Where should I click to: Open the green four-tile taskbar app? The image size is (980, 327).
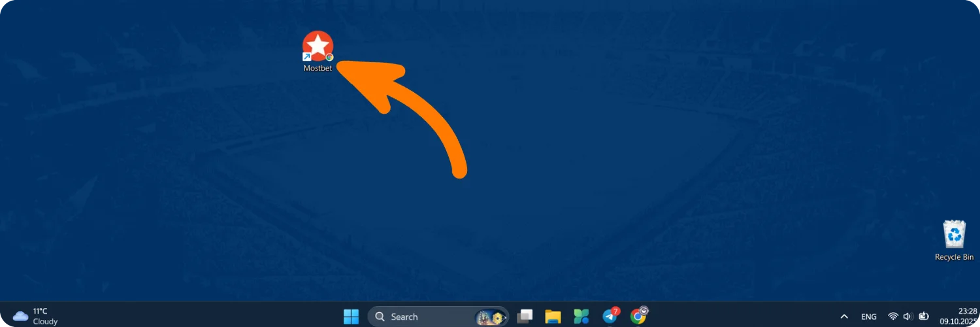pos(582,317)
